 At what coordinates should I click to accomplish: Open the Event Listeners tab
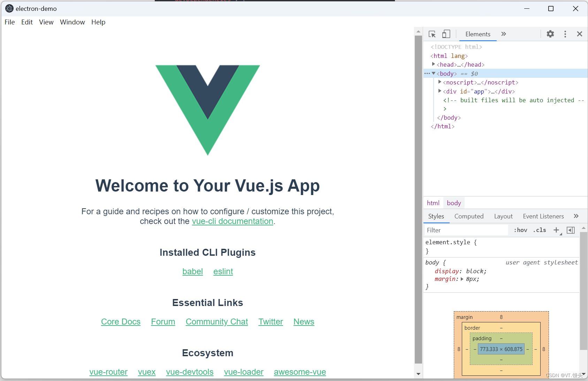(543, 216)
